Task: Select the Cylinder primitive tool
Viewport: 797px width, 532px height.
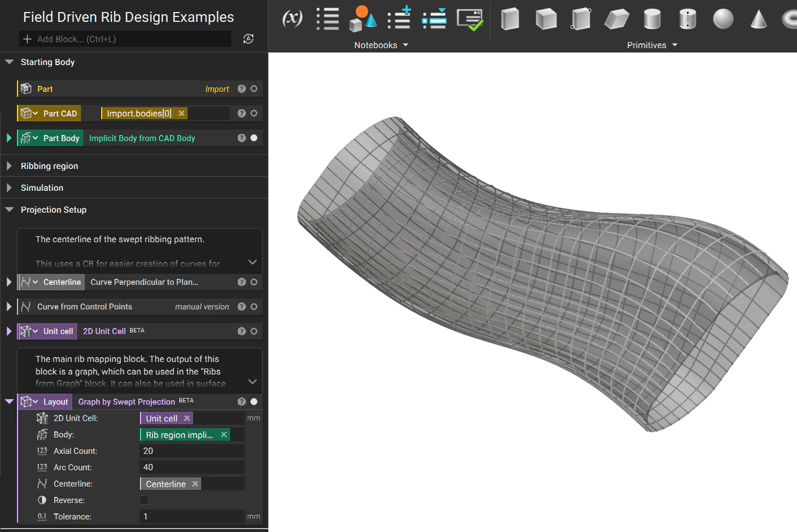Action: point(652,19)
